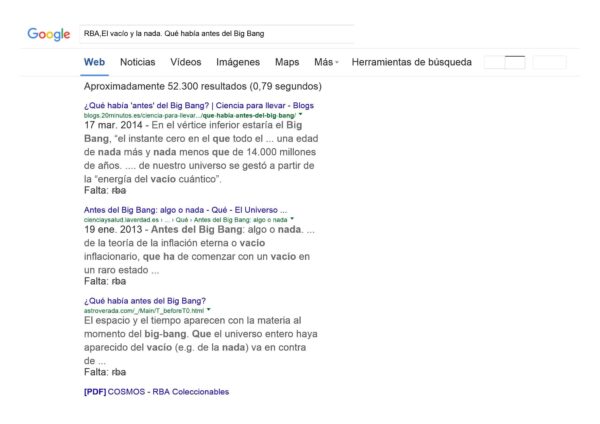Open dropdown arrow next to astroverada.com URL
The width and height of the screenshot is (600, 424).
coord(209,310)
